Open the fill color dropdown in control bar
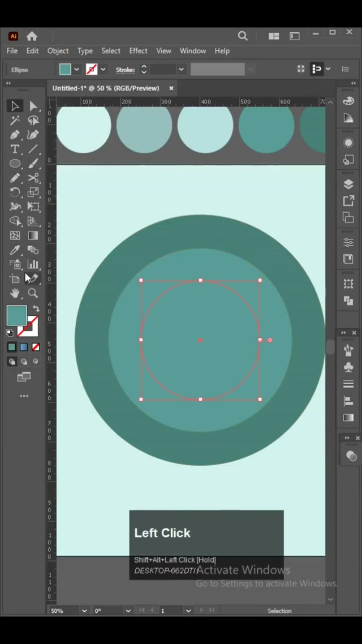The image size is (362, 644). click(76, 70)
